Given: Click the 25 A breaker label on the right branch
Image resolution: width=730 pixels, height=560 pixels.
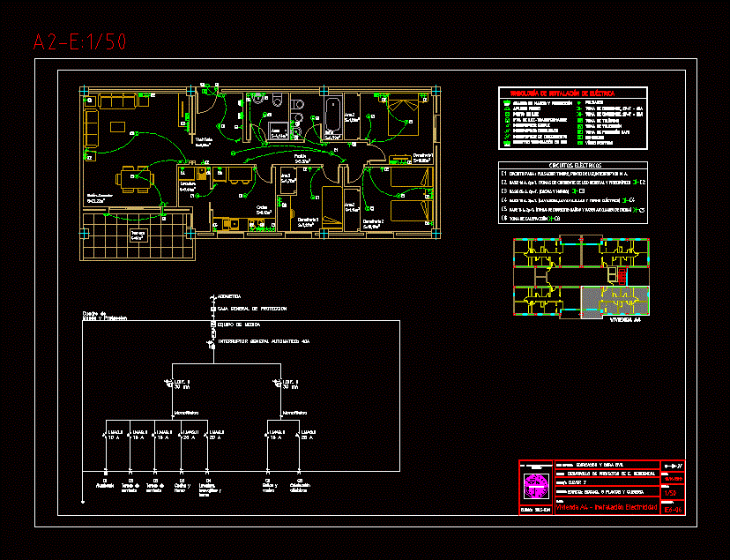Looking at the screenshot, I should pyautogui.click(x=308, y=437).
